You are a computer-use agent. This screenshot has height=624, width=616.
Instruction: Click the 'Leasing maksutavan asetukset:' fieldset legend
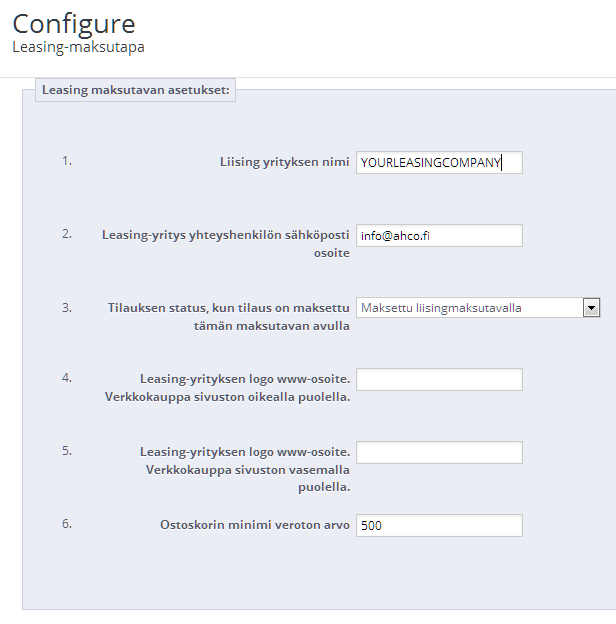pyautogui.click(x=136, y=90)
